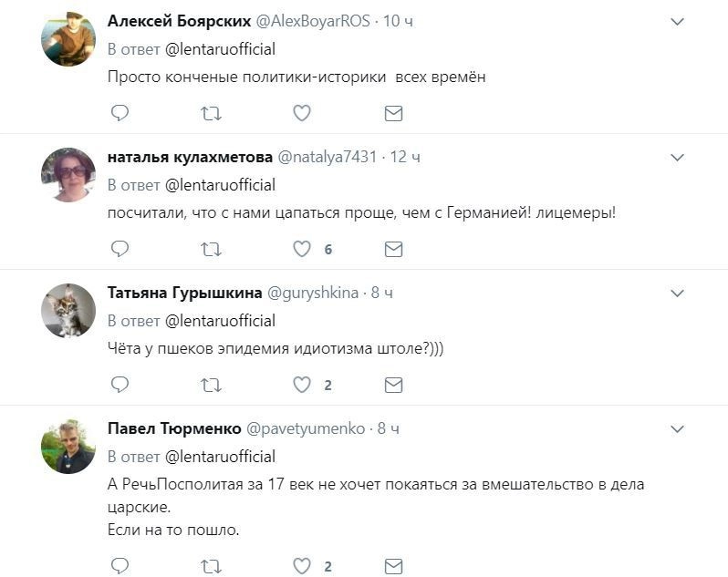Screen dimensions: 728x577
Task: Retweet Алексей Боярских's tweet
Action: click(x=211, y=113)
